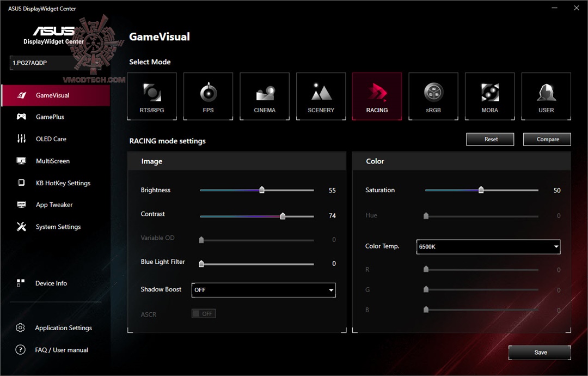Click the GamePlus controller icon
This screenshot has width=588, height=376.
(21, 117)
